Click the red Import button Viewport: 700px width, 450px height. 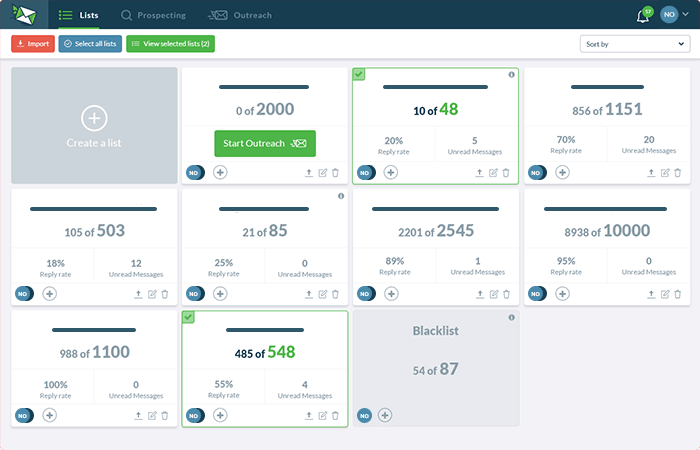(x=33, y=44)
